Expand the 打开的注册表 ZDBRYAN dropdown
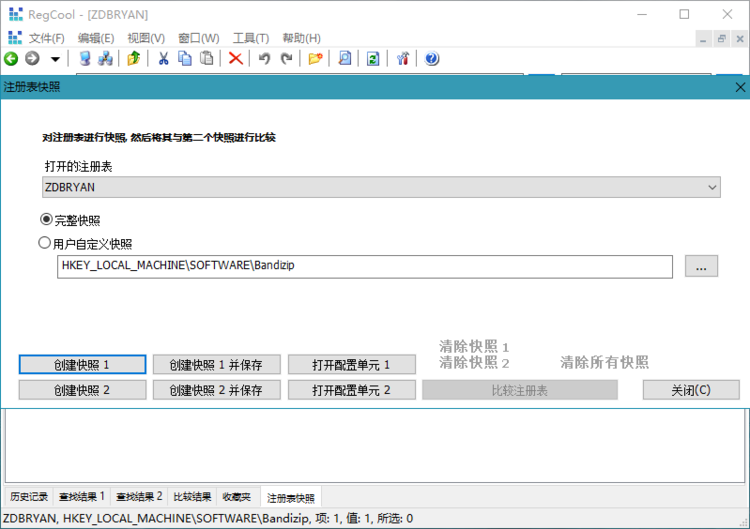 point(712,187)
